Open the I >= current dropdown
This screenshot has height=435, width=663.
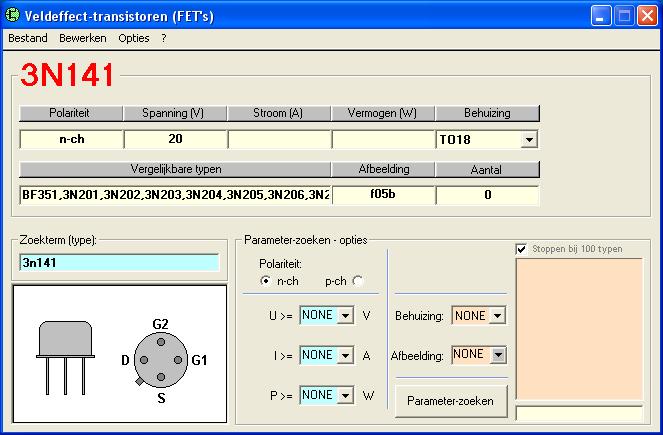(345, 356)
